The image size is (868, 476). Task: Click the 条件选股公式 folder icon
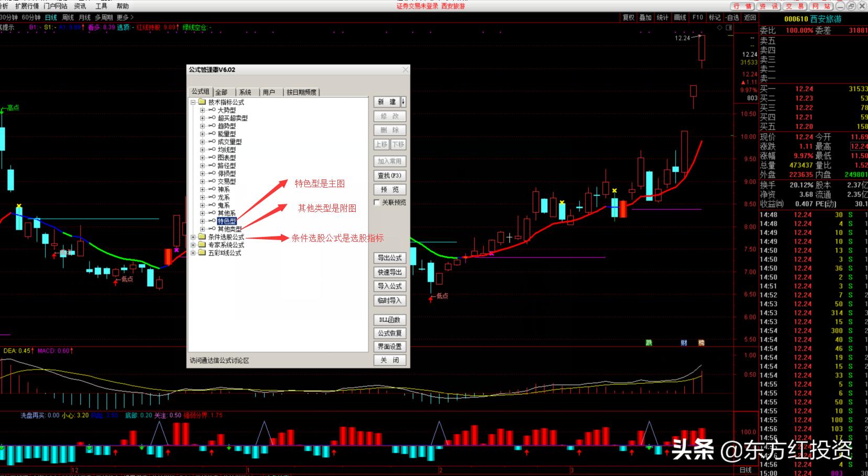click(x=202, y=237)
